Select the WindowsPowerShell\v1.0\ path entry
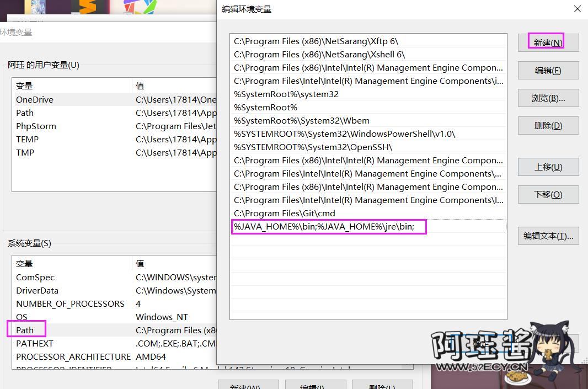Image resolution: width=588 pixels, height=389 pixels. click(368, 134)
